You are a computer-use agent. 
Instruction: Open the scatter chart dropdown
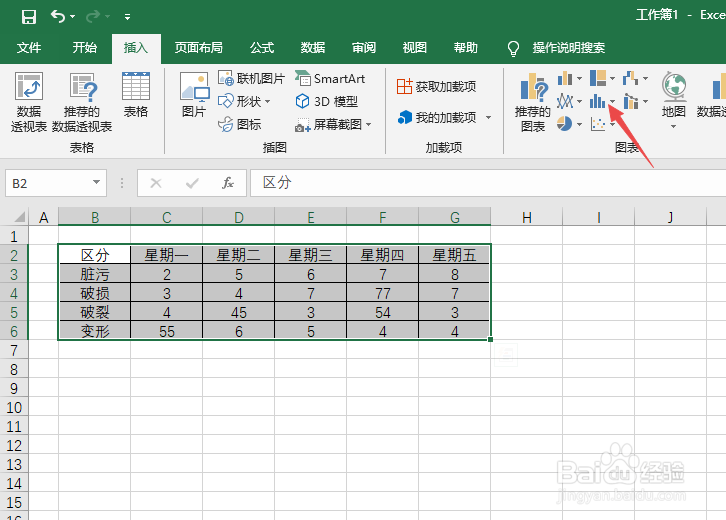pyautogui.click(x=613, y=124)
